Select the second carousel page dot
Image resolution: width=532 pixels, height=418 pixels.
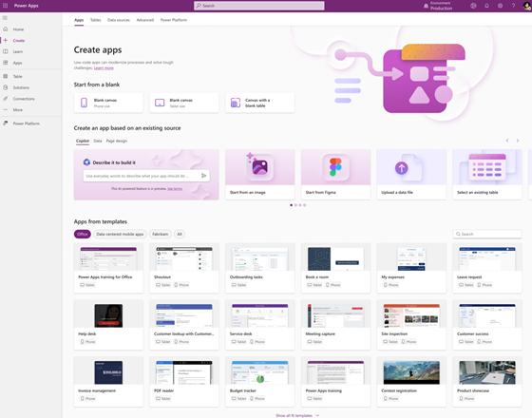(x=295, y=205)
